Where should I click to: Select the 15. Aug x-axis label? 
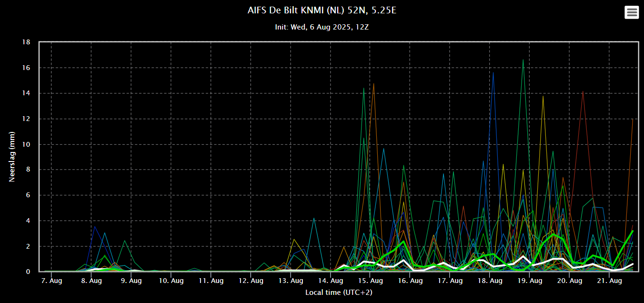(x=370, y=281)
